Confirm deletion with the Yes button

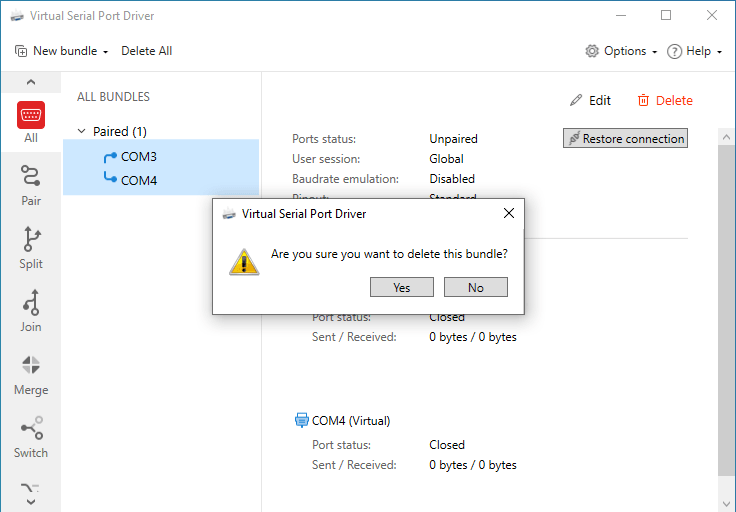[401, 287]
